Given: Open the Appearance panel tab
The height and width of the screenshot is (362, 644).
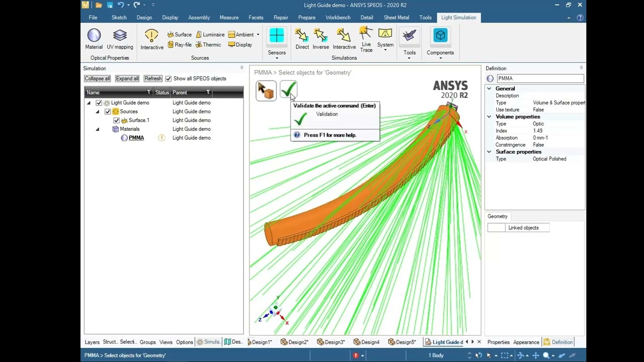Looking at the screenshot, I should pos(526,342).
